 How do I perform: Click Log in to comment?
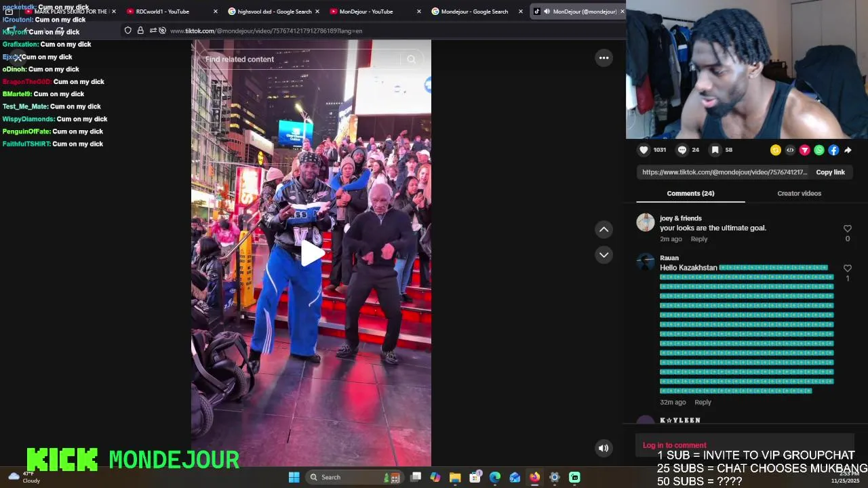(674, 445)
